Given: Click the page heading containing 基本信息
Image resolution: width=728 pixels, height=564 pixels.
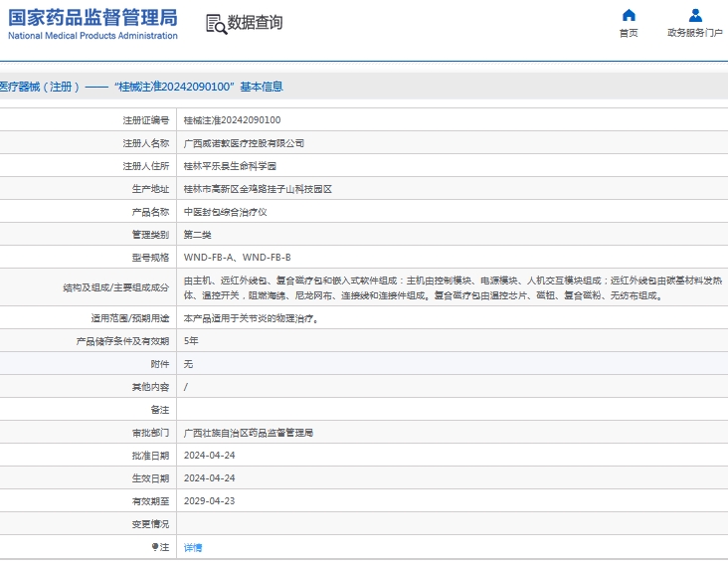Looking at the screenshot, I should click(x=141, y=87).
